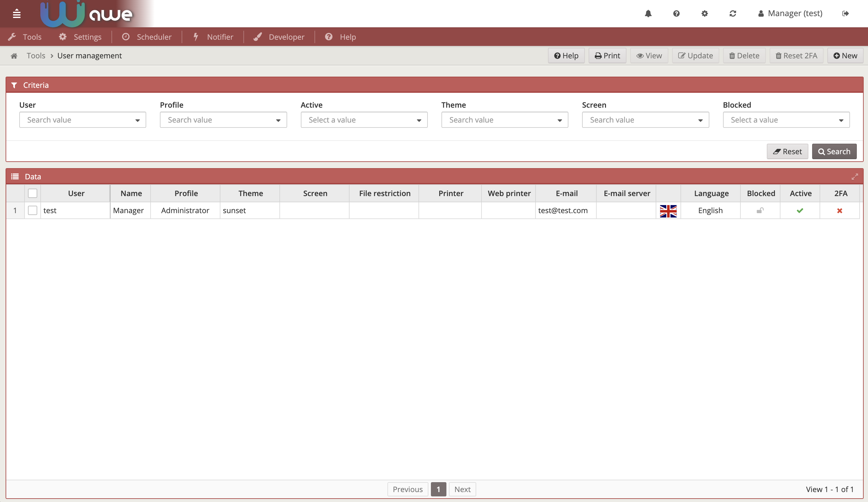
Task: Click the expand fullscreen icon in Data panel
Action: pos(855,177)
